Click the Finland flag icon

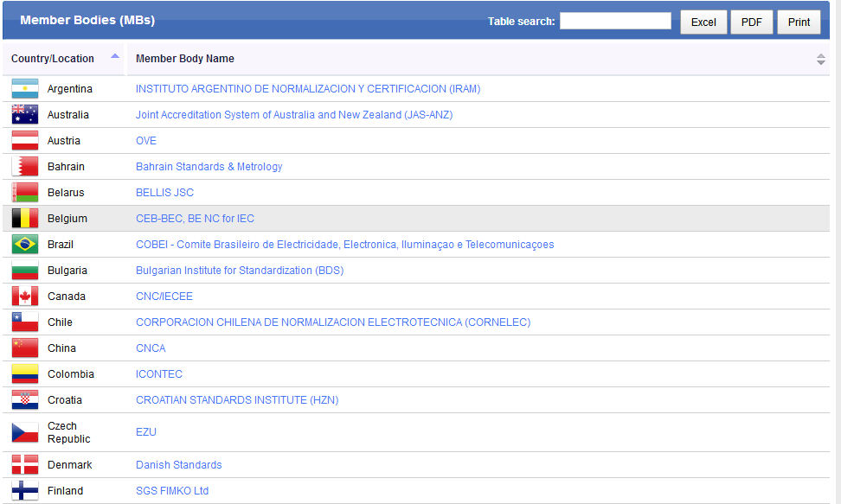(24, 491)
